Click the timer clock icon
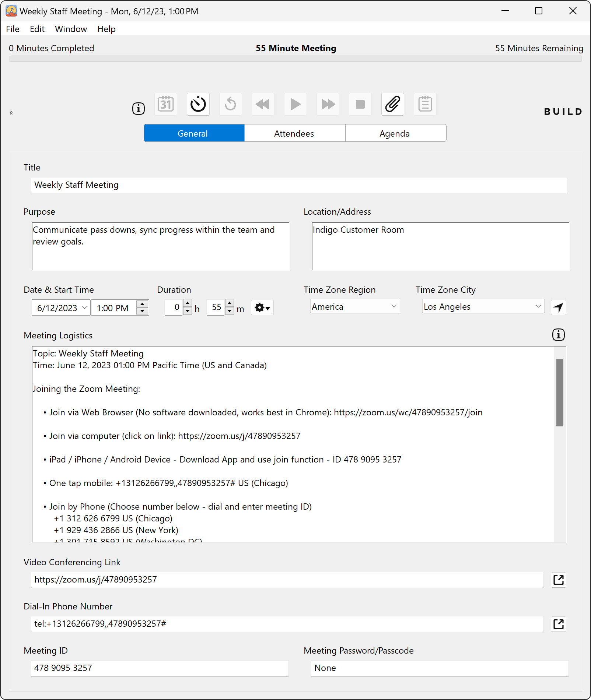Image resolution: width=591 pixels, height=700 pixels. [x=198, y=104]
